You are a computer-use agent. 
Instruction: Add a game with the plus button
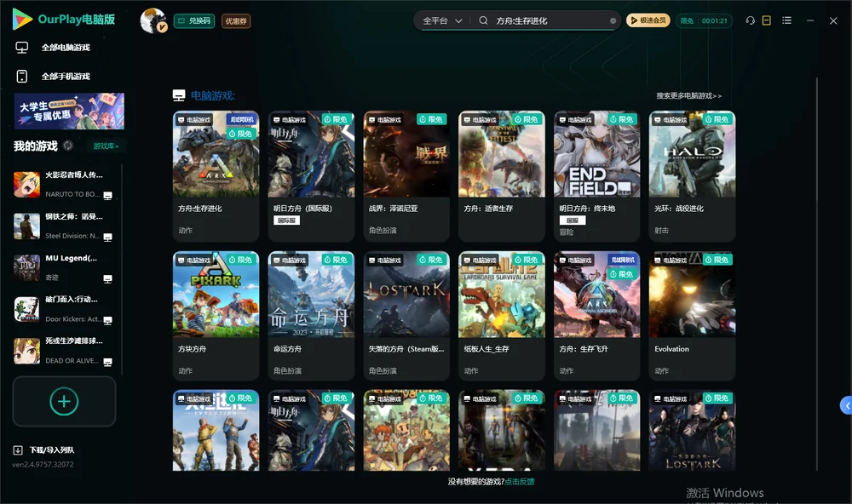click(x=64, y=401)
